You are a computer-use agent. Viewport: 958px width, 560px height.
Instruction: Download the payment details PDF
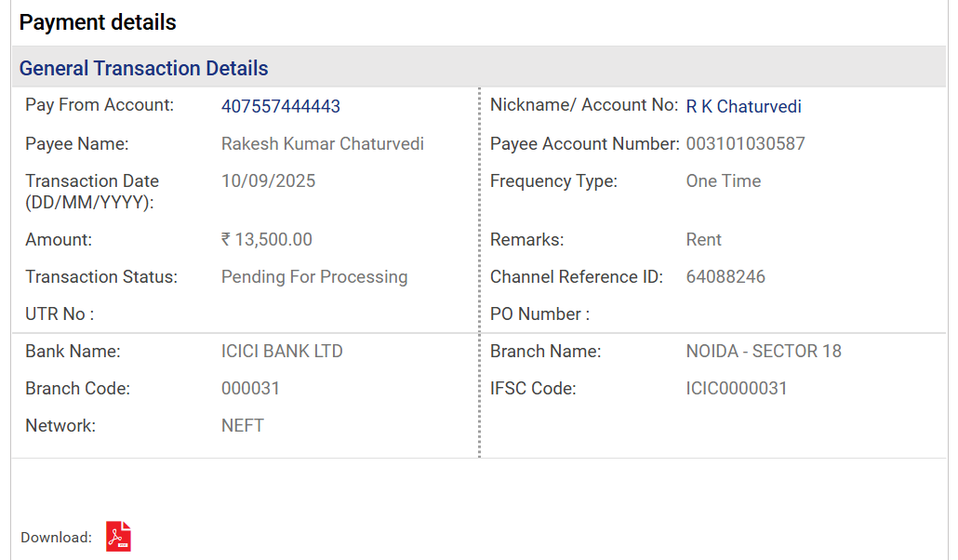[x=118, y=536]
